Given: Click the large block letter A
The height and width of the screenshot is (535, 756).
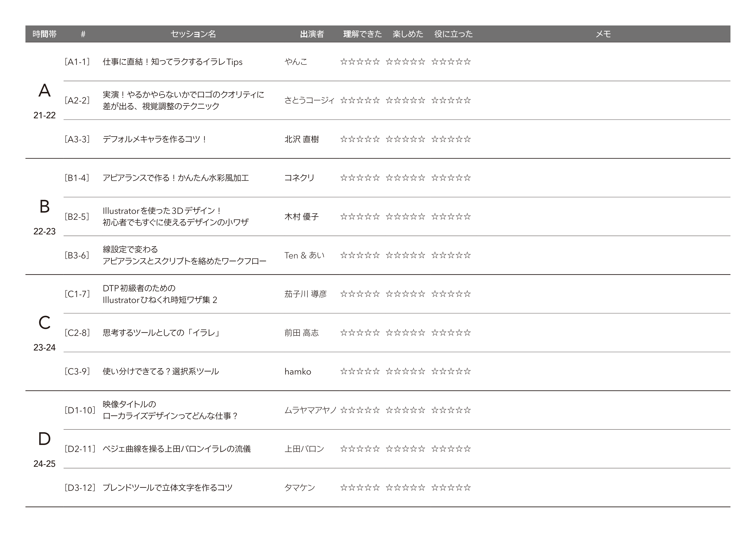Looking at the screenshot, I should 45,90.
